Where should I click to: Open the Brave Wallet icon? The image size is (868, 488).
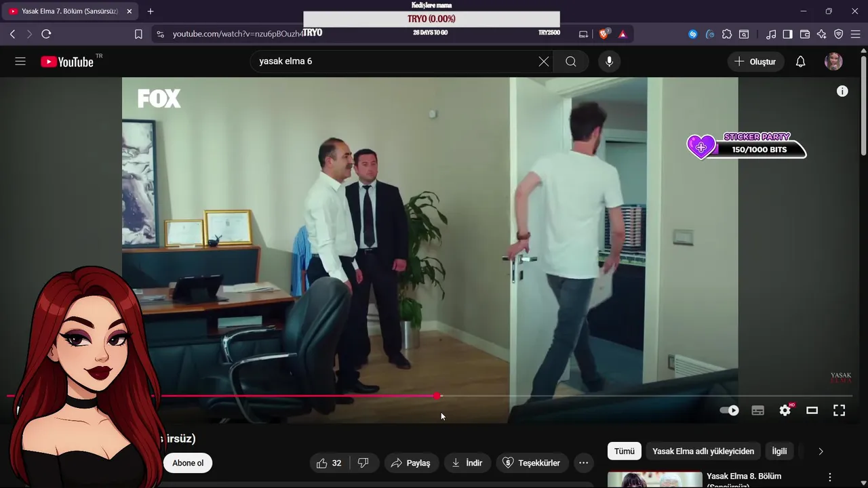point(805,34)
